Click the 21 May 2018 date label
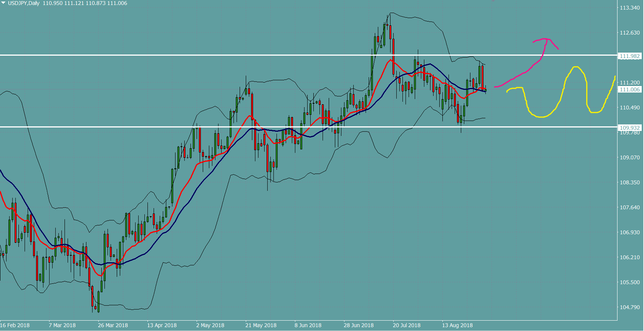644x331 pixels. click(261, 325)
